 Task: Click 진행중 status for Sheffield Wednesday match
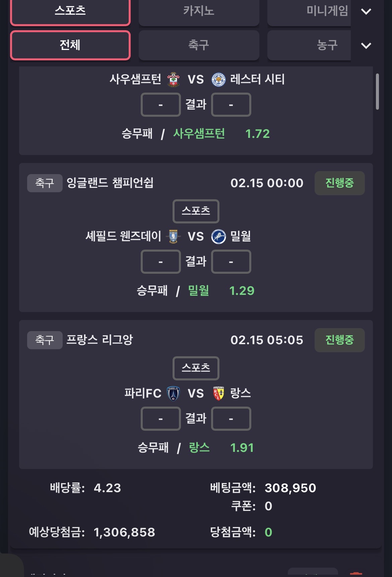pos(339,183)
